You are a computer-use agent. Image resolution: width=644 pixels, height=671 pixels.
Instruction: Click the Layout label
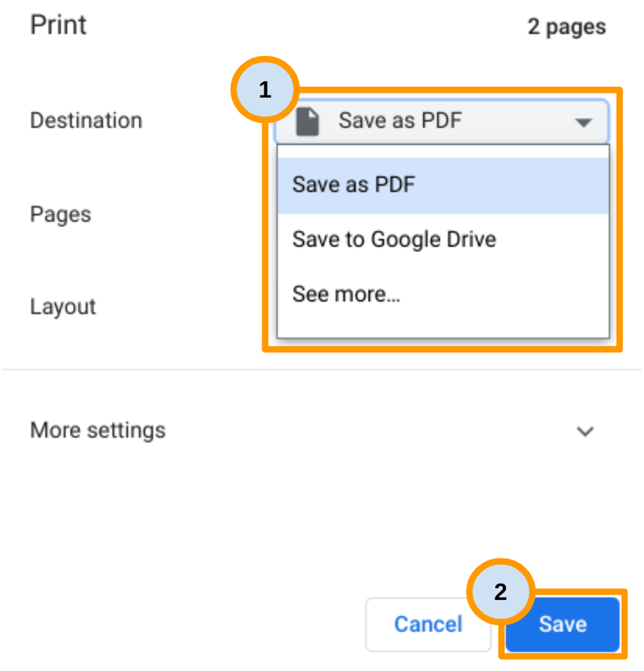[63, 306]
